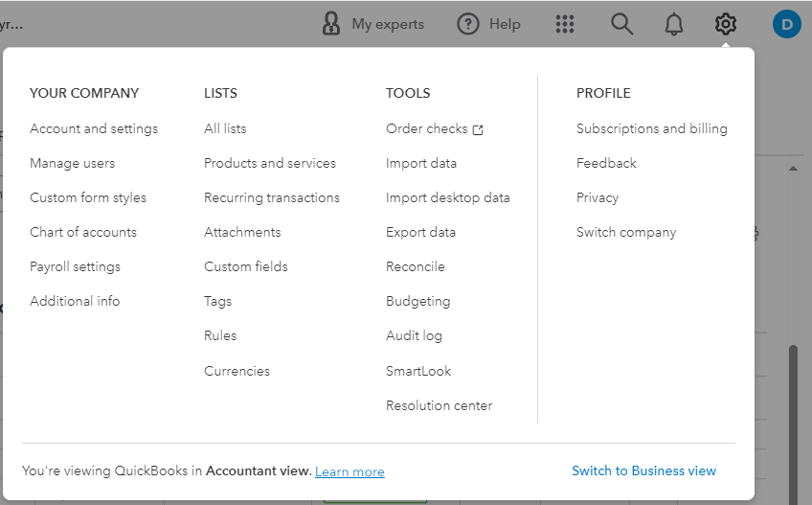Viewport: 812px width, 505px height.
Task: Close the settings gear menu
Action: [x=726, y=24]
